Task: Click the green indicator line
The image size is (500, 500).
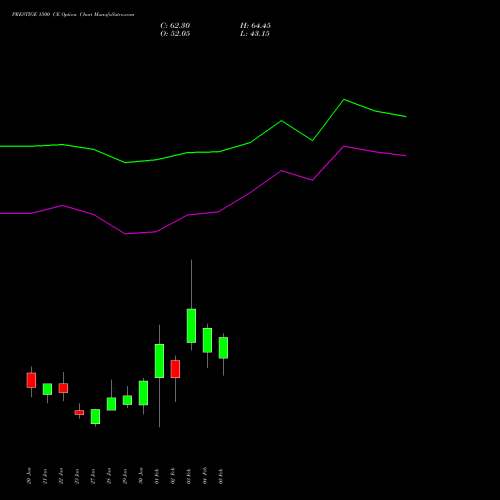Action: [219, 152]
